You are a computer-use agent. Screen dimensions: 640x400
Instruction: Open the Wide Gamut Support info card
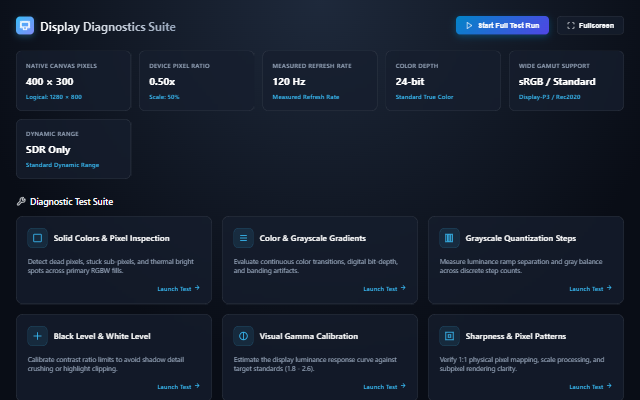click(566, 81)
